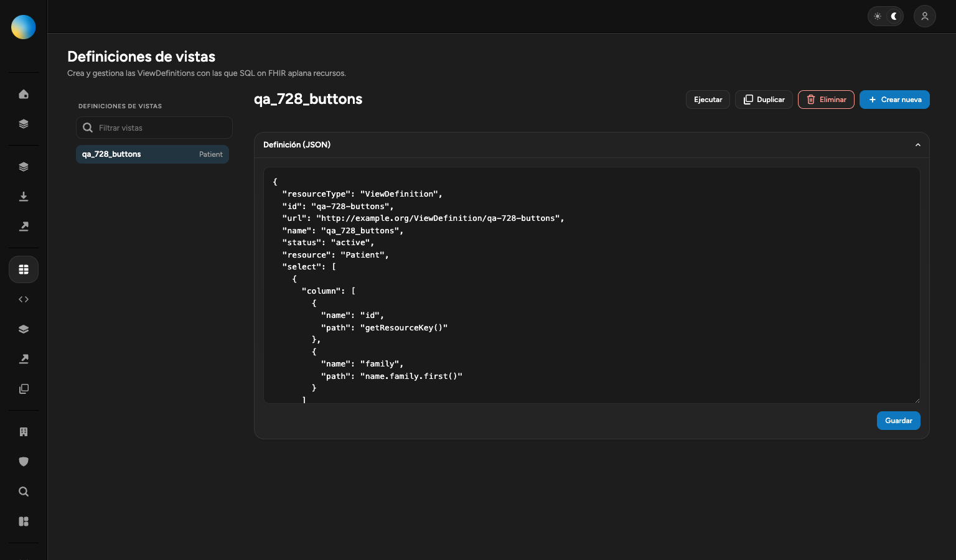Switch to light theme sun option
This screenshot has width=956, height=560.
click(878, 16)
